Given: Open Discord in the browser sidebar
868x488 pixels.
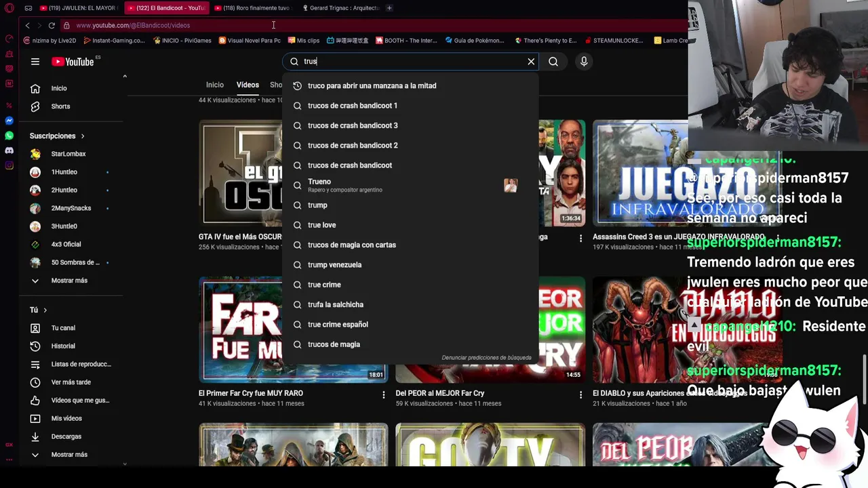Looking at the screenshot, I should pyautogui.click(x=9, y=150).
